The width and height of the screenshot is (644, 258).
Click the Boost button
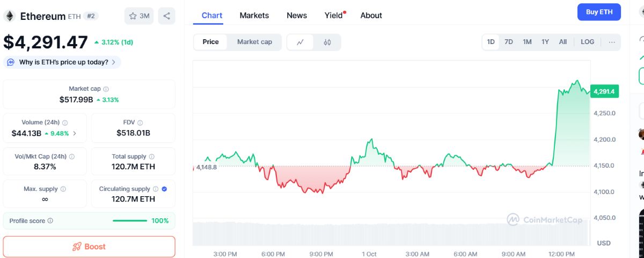tap(89, 247)
